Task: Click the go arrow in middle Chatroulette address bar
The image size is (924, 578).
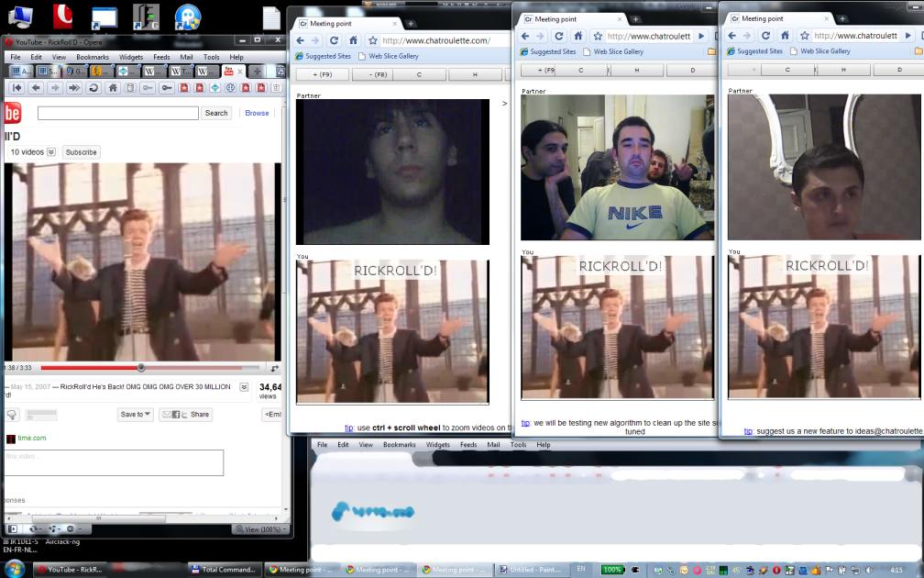Action: tap(701, 36)
